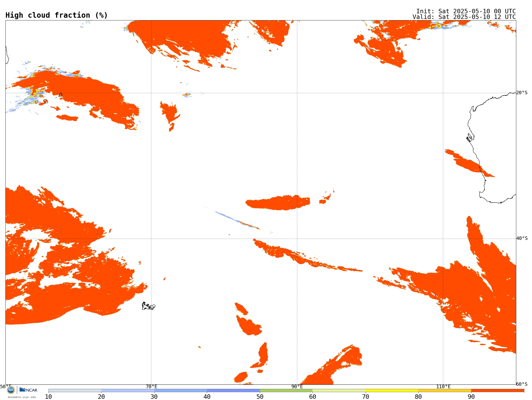
Task: Pick the orange-red 90+ colorbar segment
Action: pos(498,391)
